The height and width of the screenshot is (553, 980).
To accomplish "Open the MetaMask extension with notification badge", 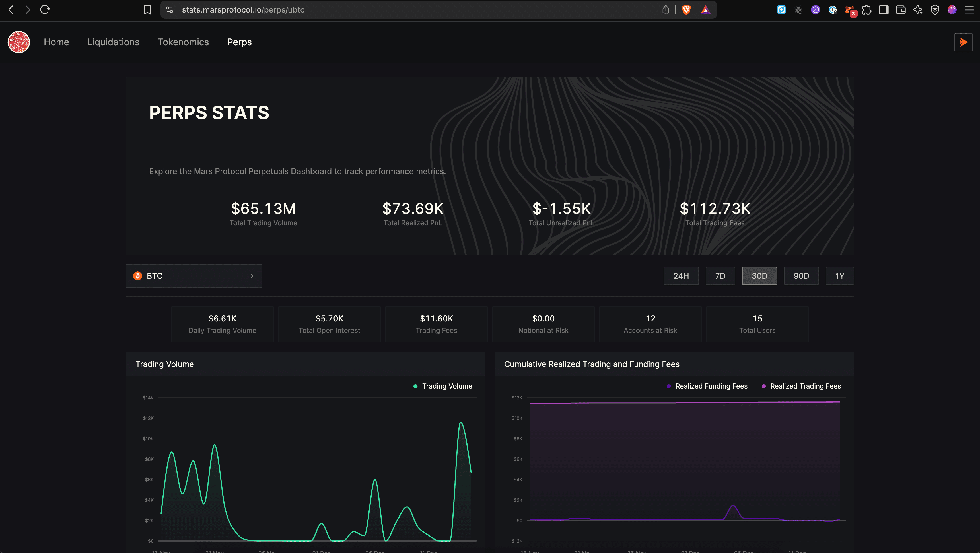I will coord(849,9).
